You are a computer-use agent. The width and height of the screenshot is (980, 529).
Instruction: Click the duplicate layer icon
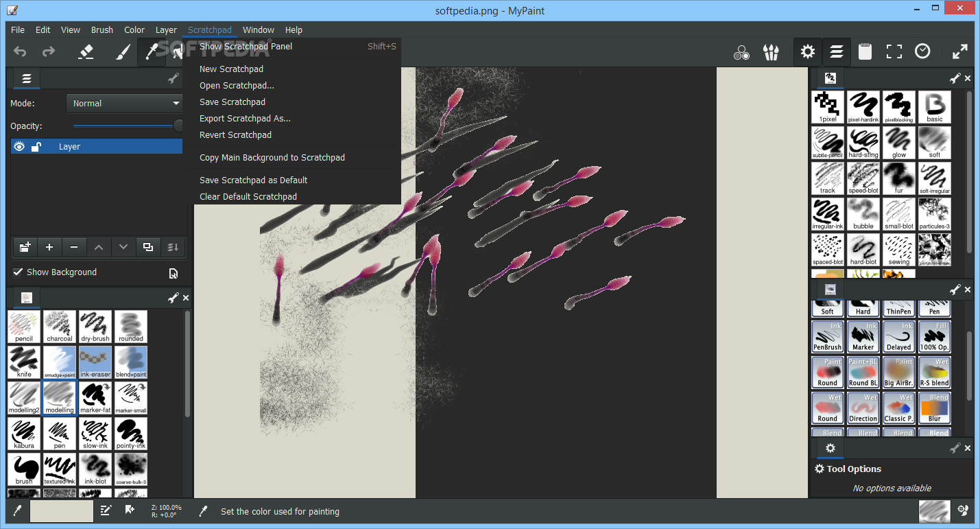pyautogui.click(x=148, y=247)
